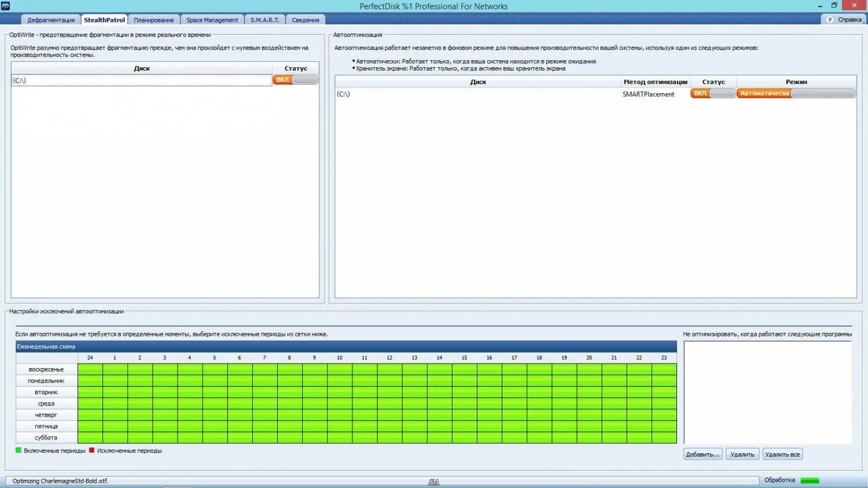
Task: Click hour 6 column header in schedule
Action: click(240, 358)
